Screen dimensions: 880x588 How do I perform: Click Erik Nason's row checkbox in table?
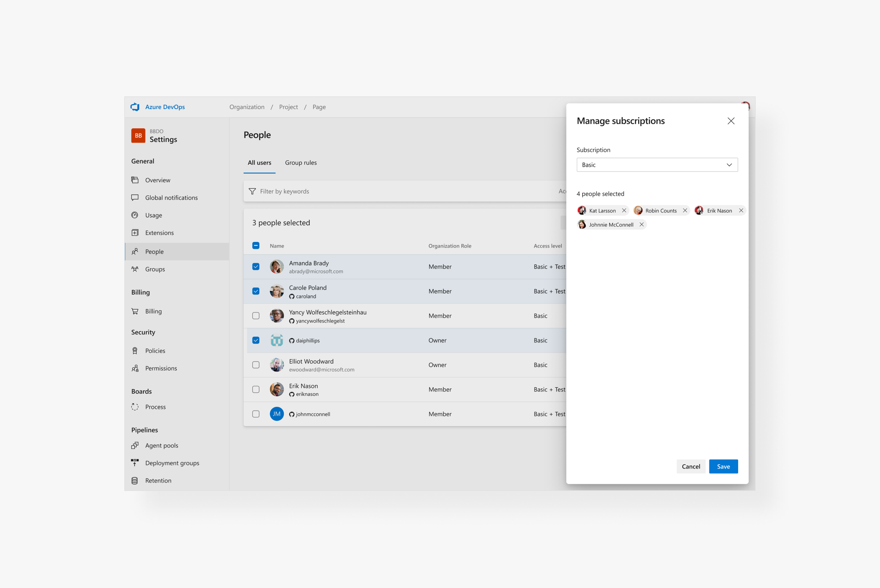pos(256,389)
